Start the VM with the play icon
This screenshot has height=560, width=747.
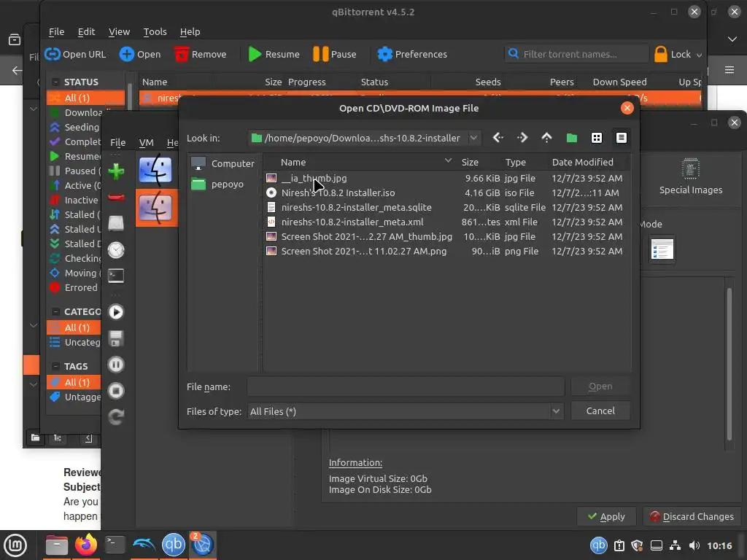(116, 312)
